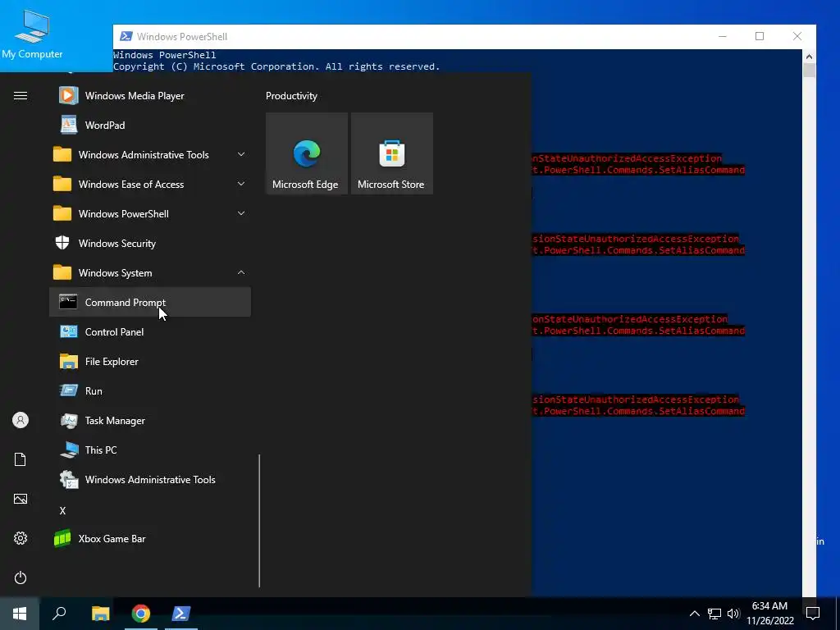Open My Computer desktop icon
This screenshot has height=630, width=840.
point(32,34)
